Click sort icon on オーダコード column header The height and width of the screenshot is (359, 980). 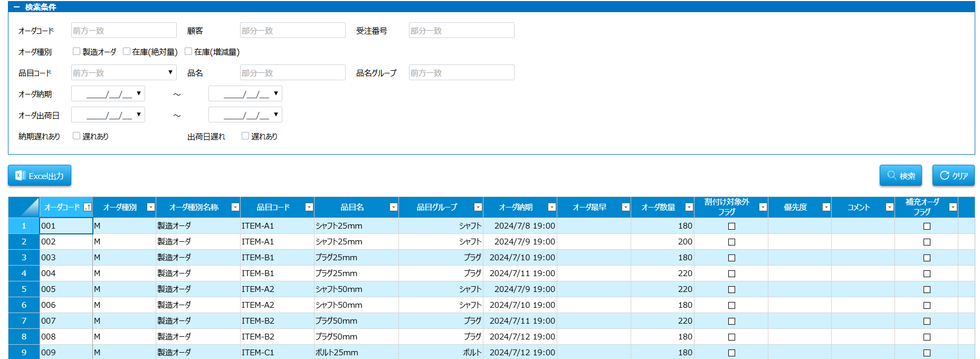[88, 207]
